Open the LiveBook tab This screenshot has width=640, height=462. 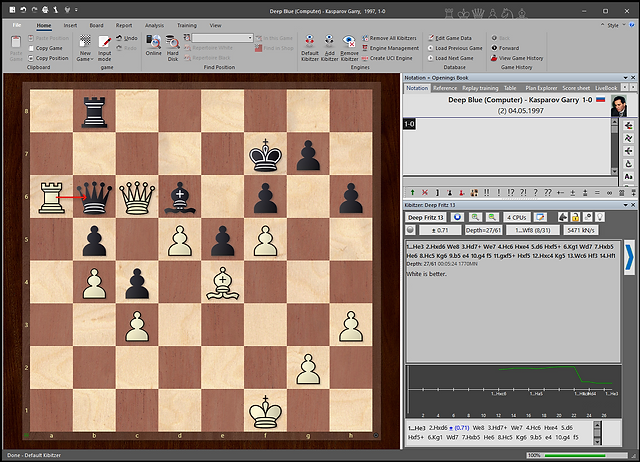tap(606, 88)
